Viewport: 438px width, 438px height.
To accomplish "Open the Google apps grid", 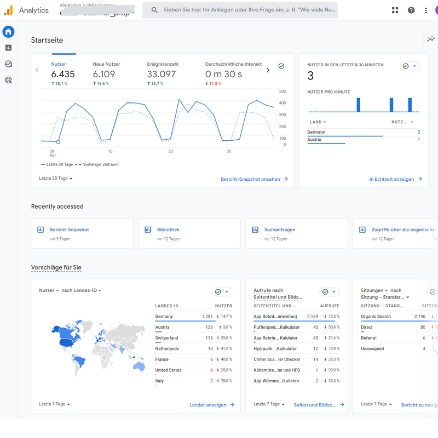I will [395, 10].
